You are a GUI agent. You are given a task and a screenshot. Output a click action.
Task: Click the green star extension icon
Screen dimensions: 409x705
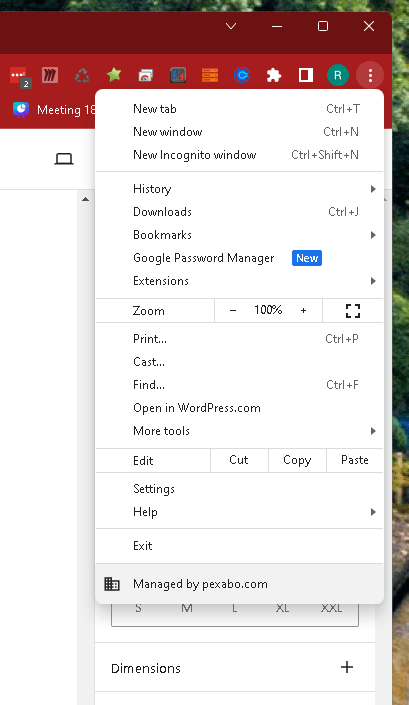(x=114, y=75)
